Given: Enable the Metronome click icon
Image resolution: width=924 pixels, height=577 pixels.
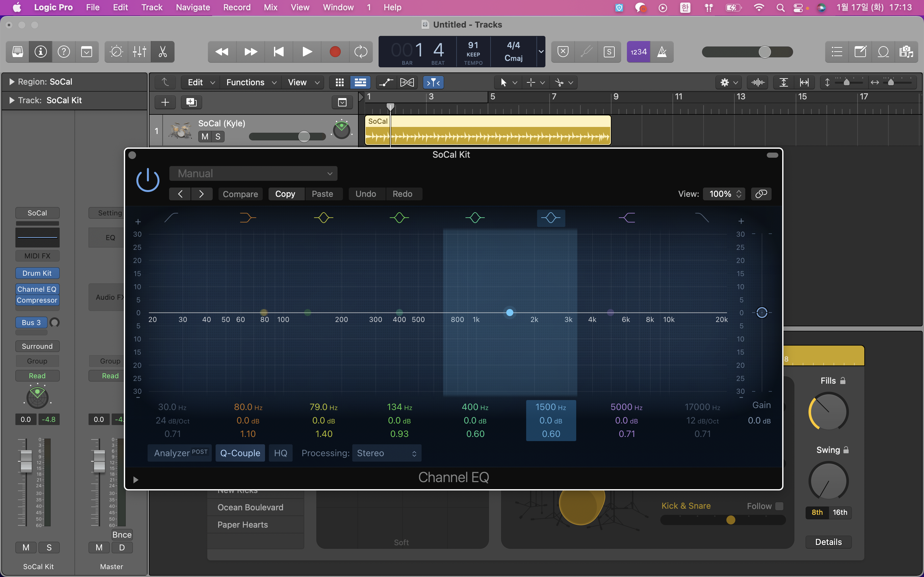Looking at the screenshot, I should click(662, 52).
